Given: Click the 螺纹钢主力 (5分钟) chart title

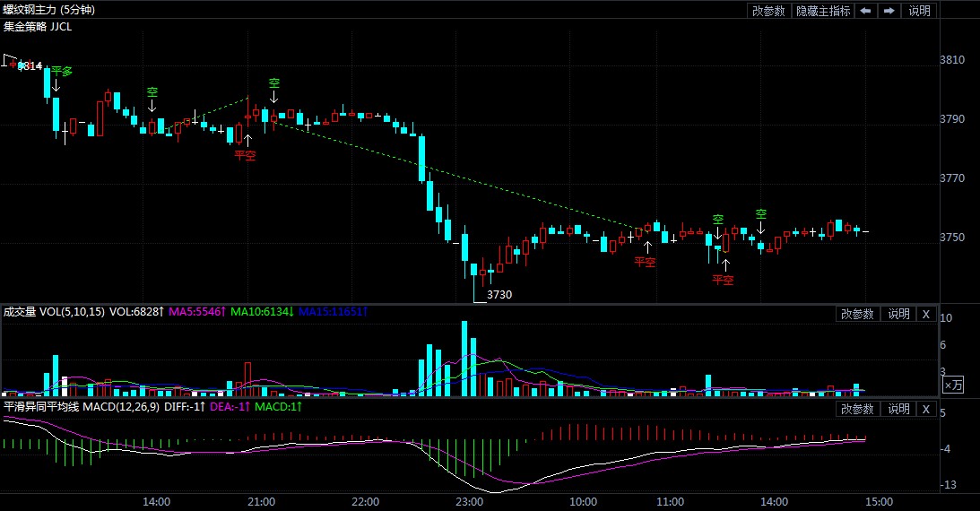Looking at the screenshot, I should pos(49,10).
